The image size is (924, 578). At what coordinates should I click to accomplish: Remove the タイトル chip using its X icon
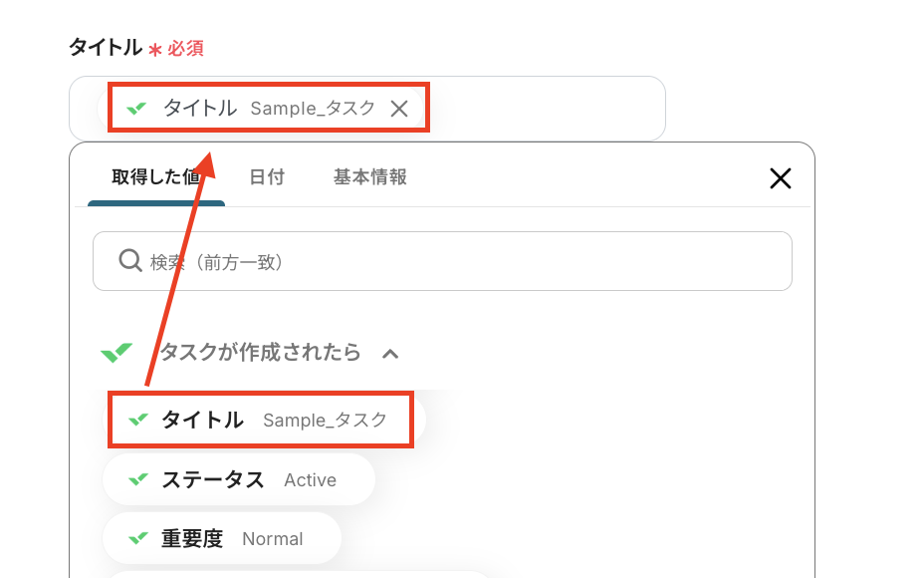pos(399,109)
